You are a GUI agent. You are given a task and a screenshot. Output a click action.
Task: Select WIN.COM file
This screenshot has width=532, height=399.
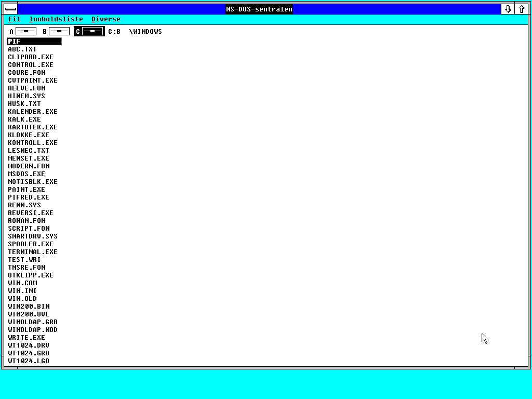click(x=22, y=283)
